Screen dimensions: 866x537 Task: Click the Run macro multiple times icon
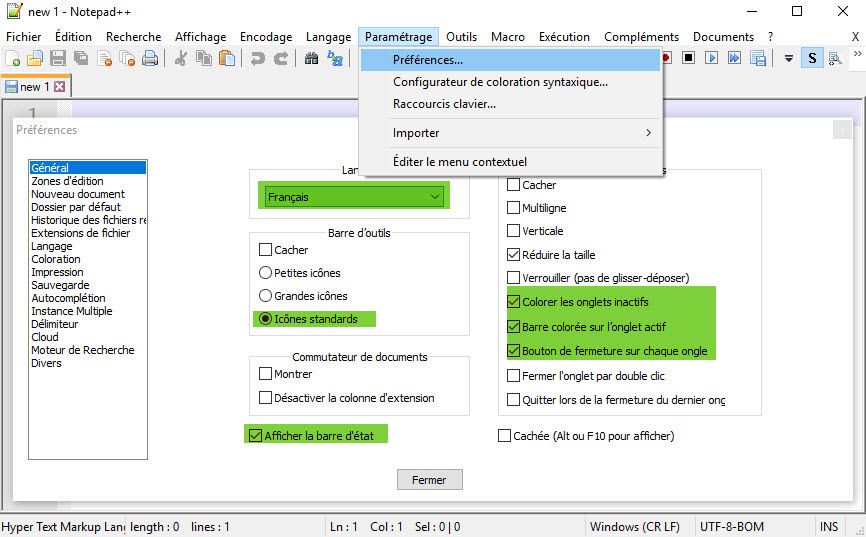pyautogui.click(x=735, y=57)
